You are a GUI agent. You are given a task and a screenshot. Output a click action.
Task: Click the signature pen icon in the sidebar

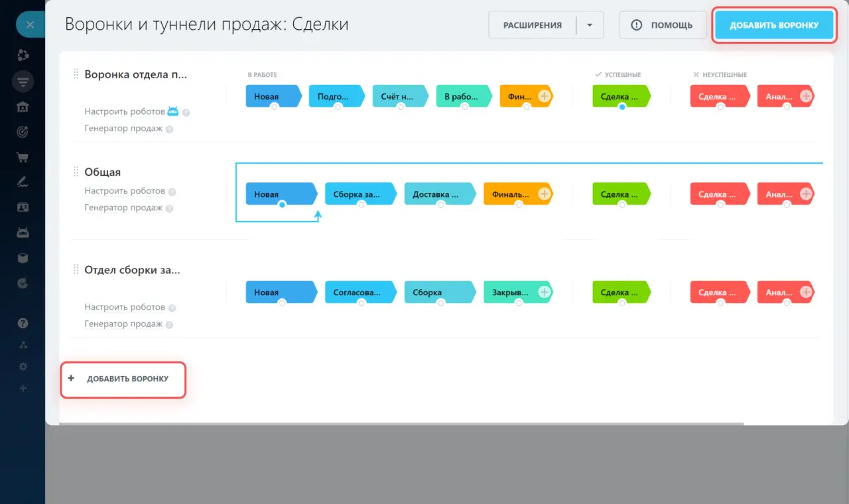pos(23,182)
